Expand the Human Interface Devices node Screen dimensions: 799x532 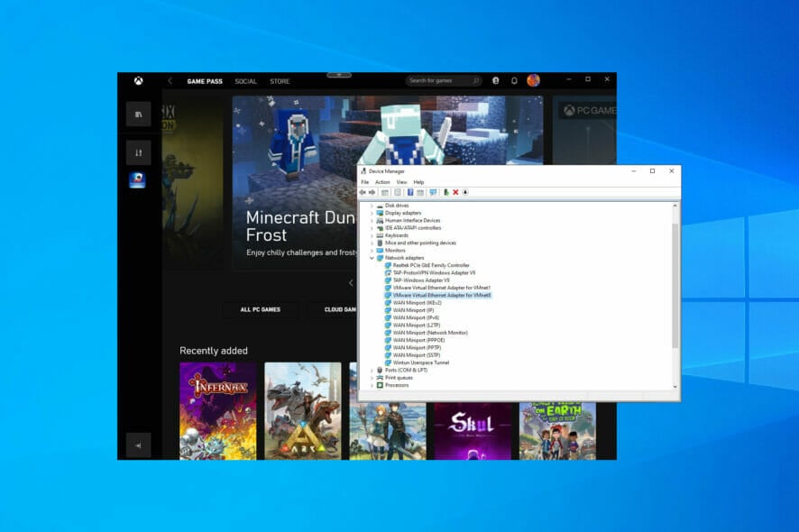372,221
